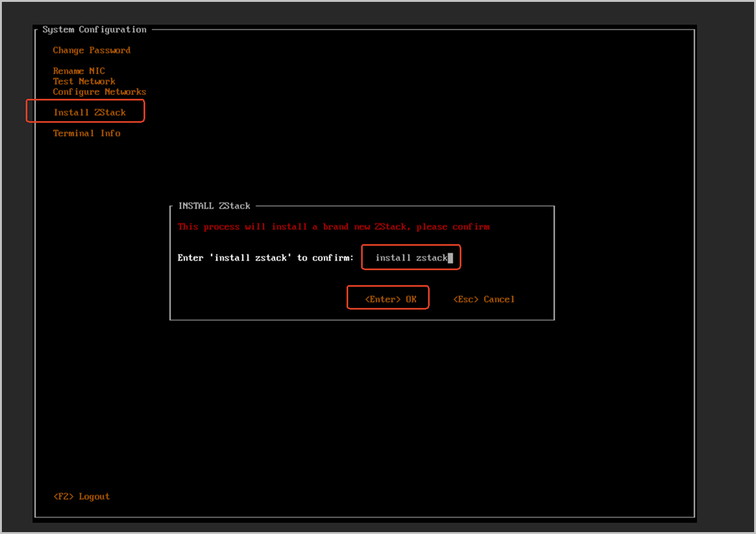Click the System Configuration panel title
Viewport: 756px width, 534px height.
(94, 30)
